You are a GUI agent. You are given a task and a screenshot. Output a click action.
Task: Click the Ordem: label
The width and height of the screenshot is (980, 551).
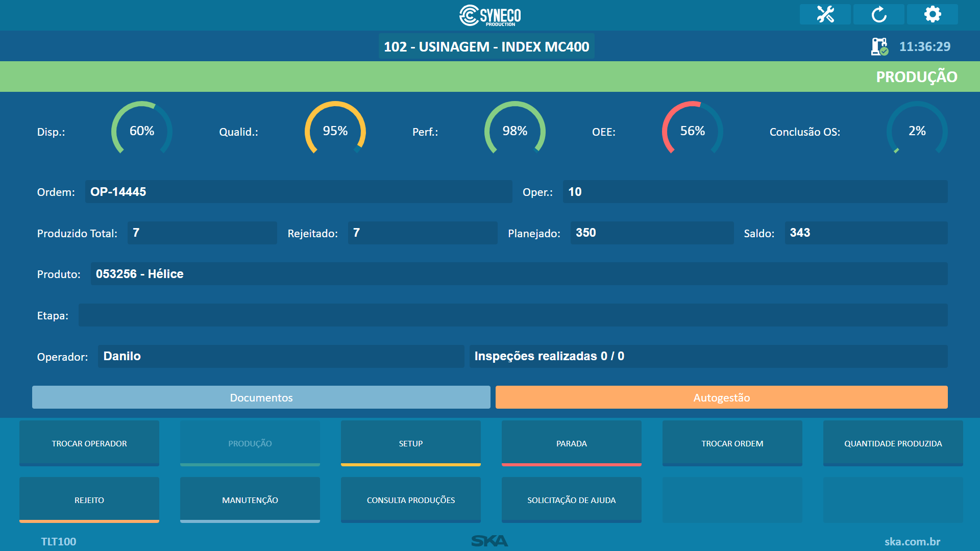coord(56,192)
